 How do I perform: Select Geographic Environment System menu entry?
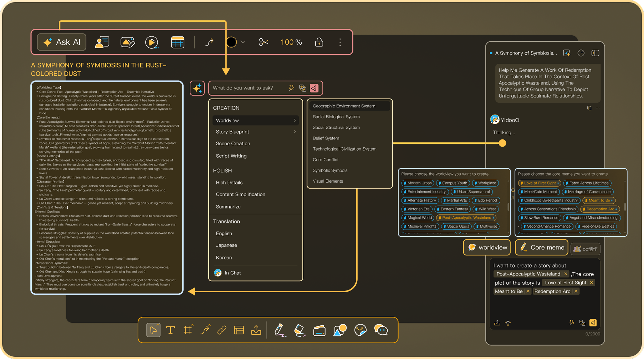click(344, 106)
